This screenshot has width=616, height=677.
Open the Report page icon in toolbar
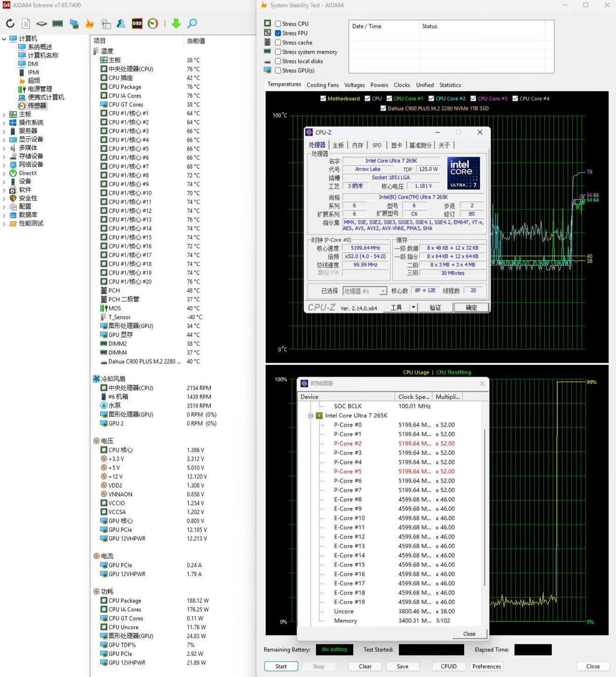(26, 23)
